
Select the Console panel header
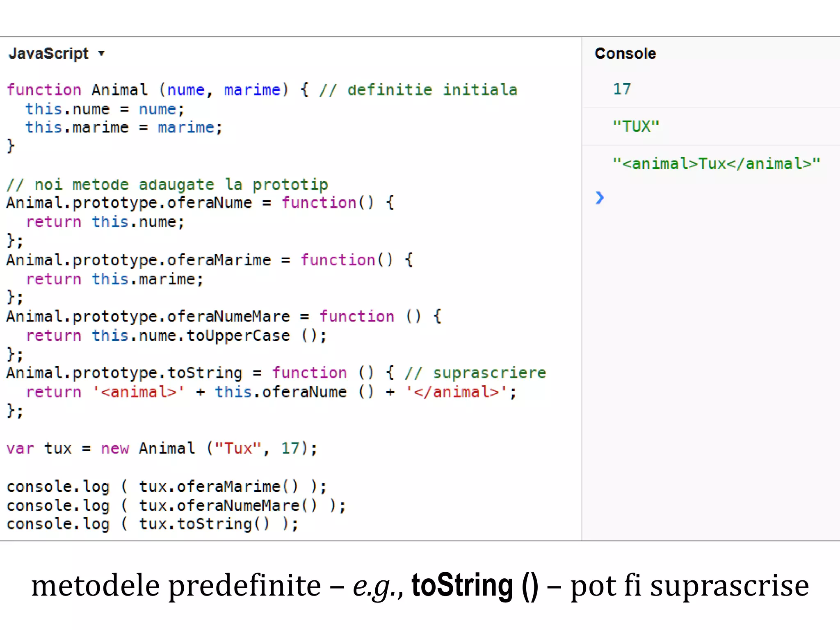click(x=625, y=54)
